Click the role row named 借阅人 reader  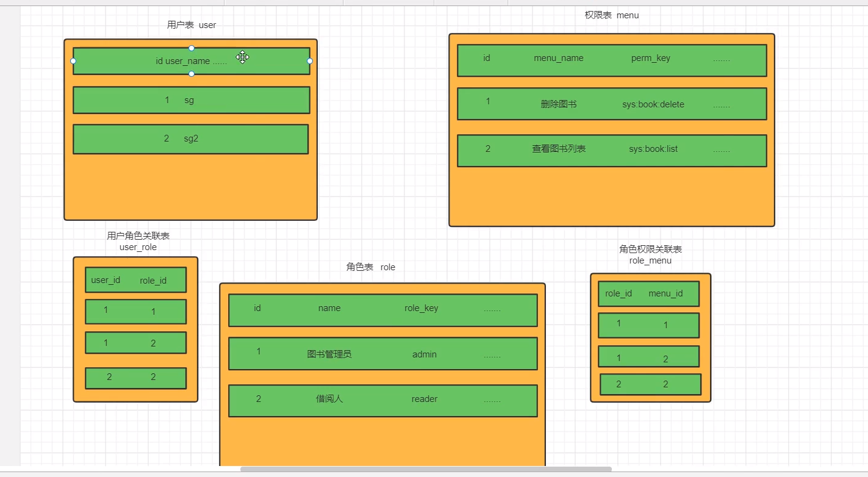pyautogui.click(x=382, y=400)
